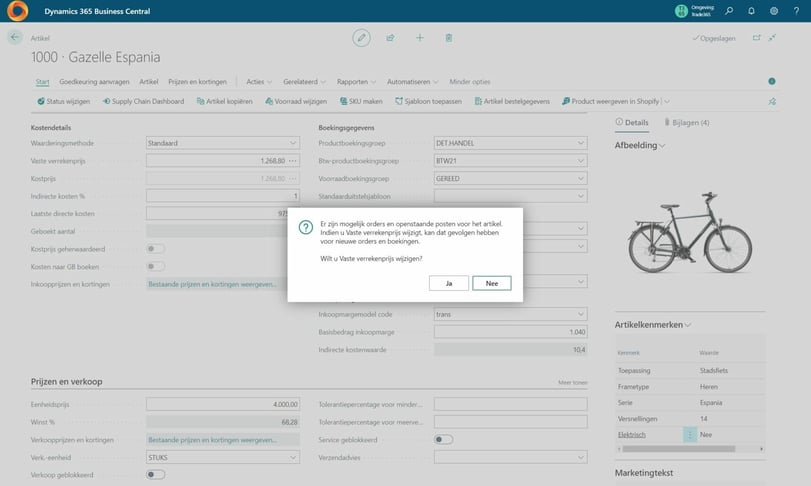Open the search magnifier in top bar
Screen dimensions: 811x486
point(729,11)
